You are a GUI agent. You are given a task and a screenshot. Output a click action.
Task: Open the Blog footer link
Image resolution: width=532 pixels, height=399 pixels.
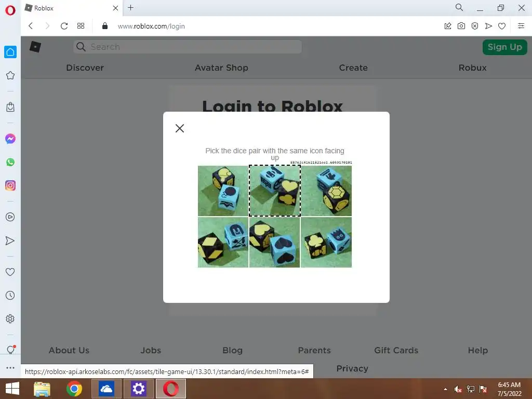232,350
